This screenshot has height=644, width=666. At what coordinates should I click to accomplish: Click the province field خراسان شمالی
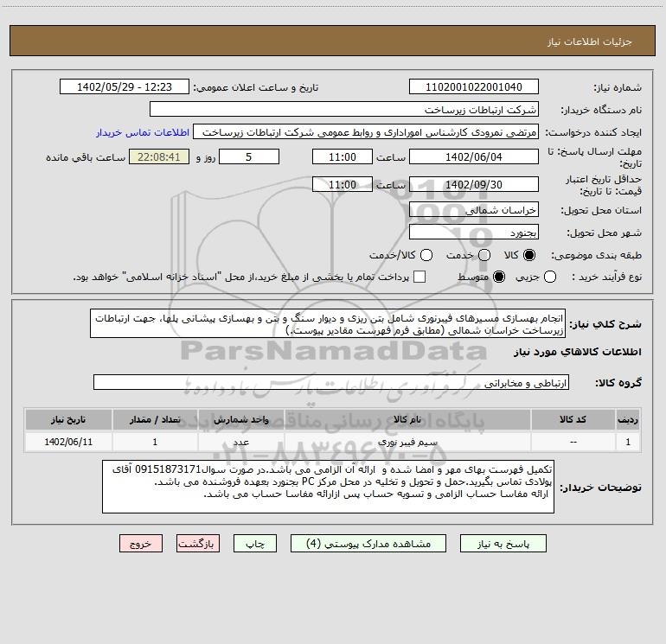(x=474, y=210)
